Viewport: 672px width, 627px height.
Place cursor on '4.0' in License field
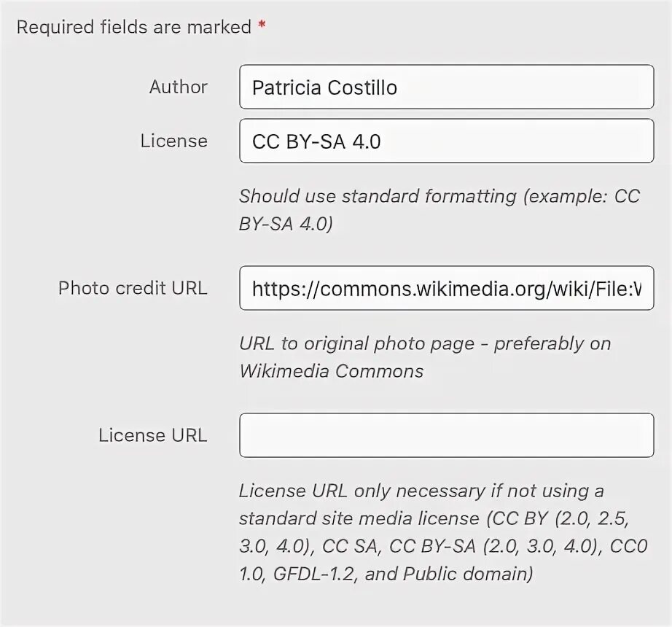367,141
